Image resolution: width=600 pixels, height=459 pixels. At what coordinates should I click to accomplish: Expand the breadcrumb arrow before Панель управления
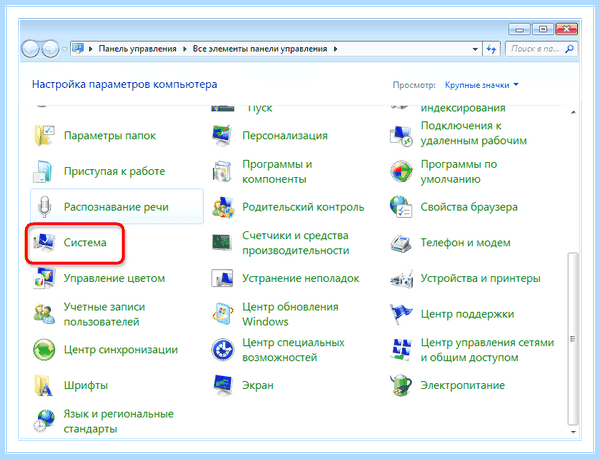(91, 49)
